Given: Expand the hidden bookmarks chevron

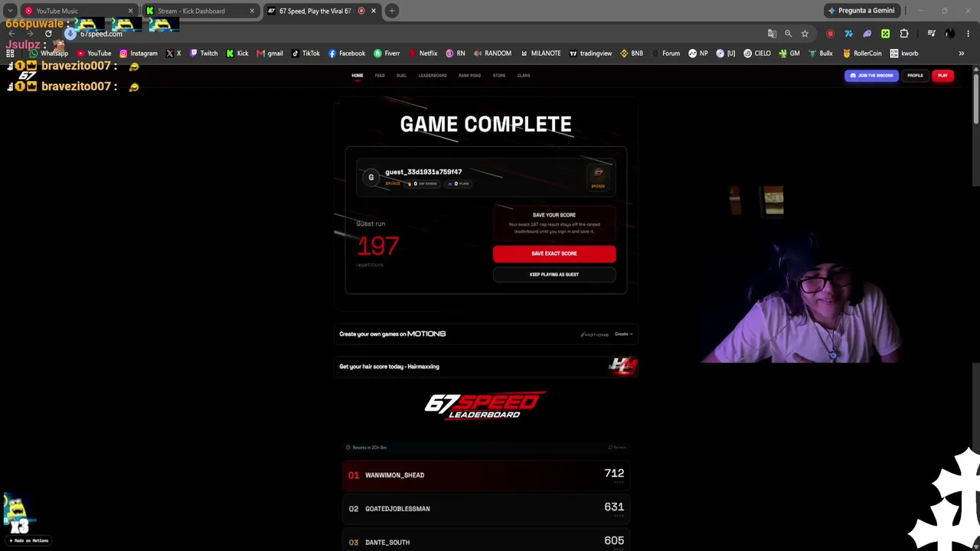Looking at the screenshot, I should pyautogui.click(x=962, y=54).
